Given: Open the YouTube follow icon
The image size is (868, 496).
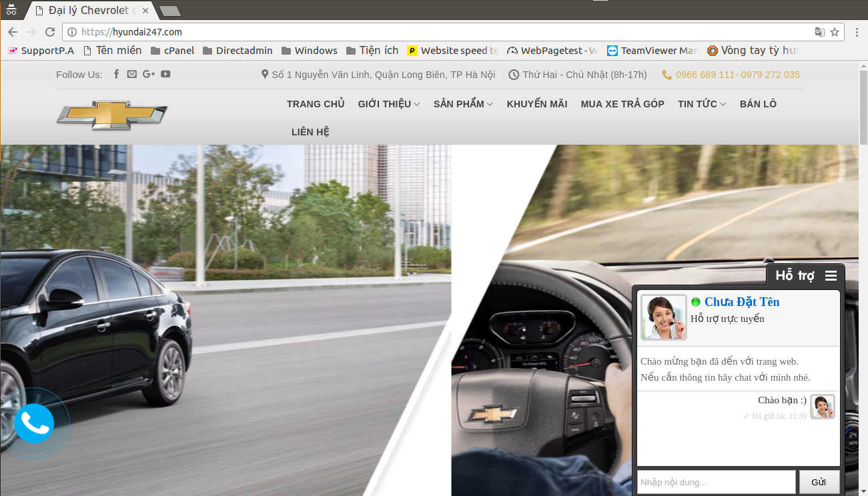Looking at the screenshot, I should click(165, 74).
